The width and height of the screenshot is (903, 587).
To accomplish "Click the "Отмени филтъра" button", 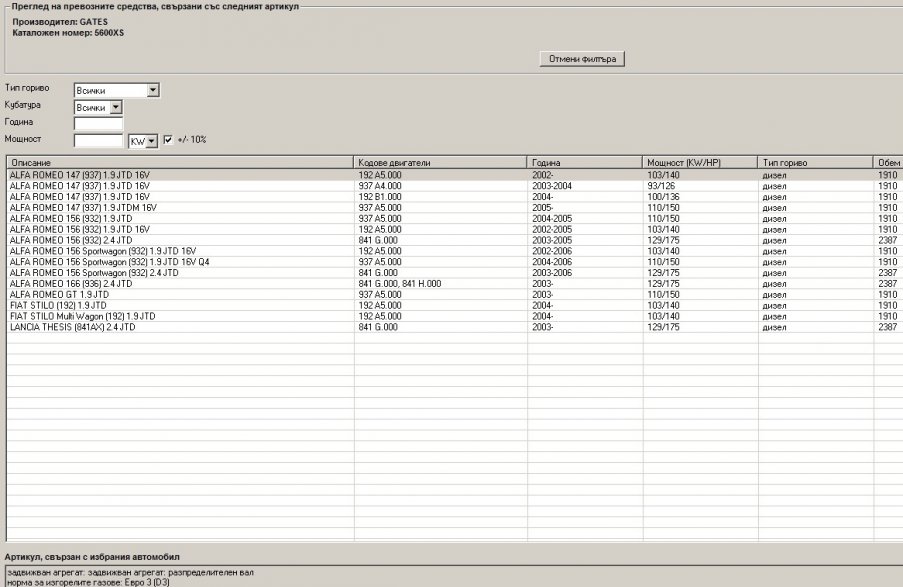I will [x=582, y=59].
